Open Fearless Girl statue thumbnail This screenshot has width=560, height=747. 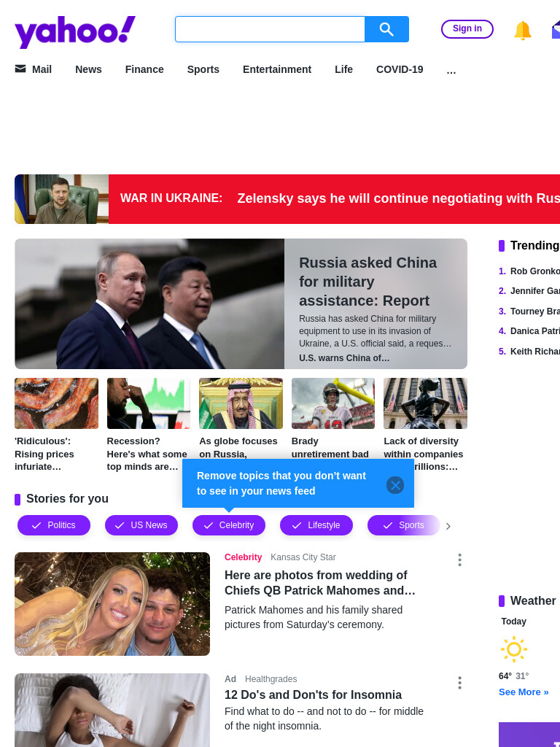pos(425,403)
